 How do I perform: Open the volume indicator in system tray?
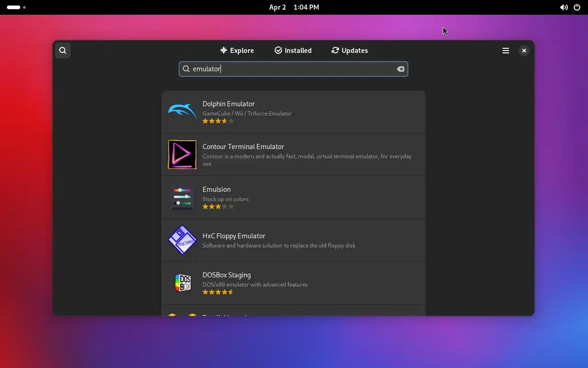pos(564,7)
